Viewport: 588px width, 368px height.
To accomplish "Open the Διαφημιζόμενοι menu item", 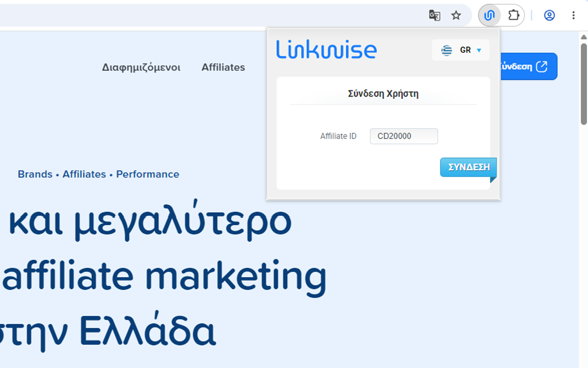I will point(141,68).
